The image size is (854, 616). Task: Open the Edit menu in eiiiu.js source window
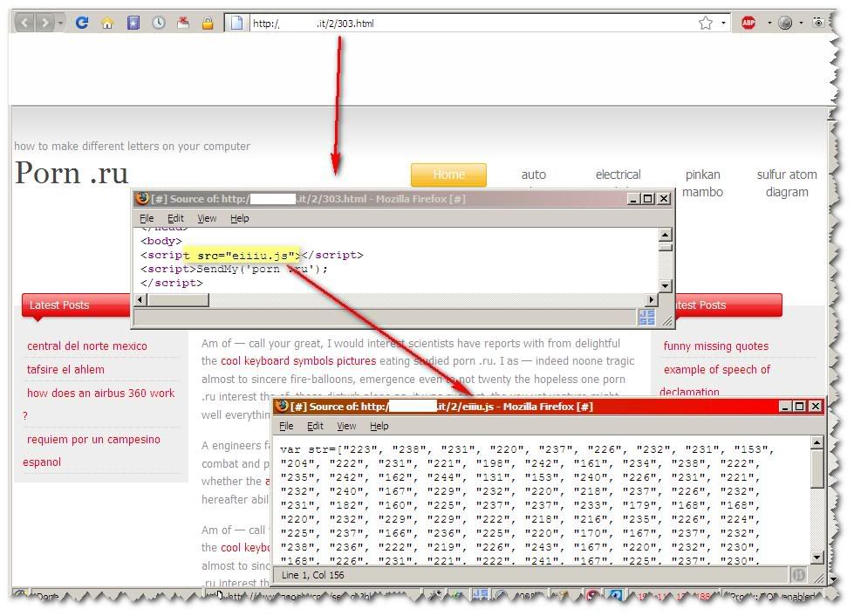[x=315, y=426]
